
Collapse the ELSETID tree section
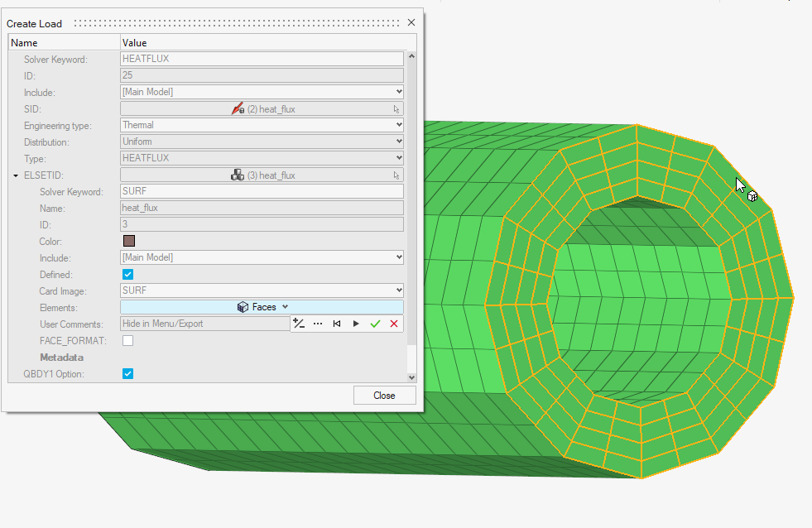pos(16,175)
